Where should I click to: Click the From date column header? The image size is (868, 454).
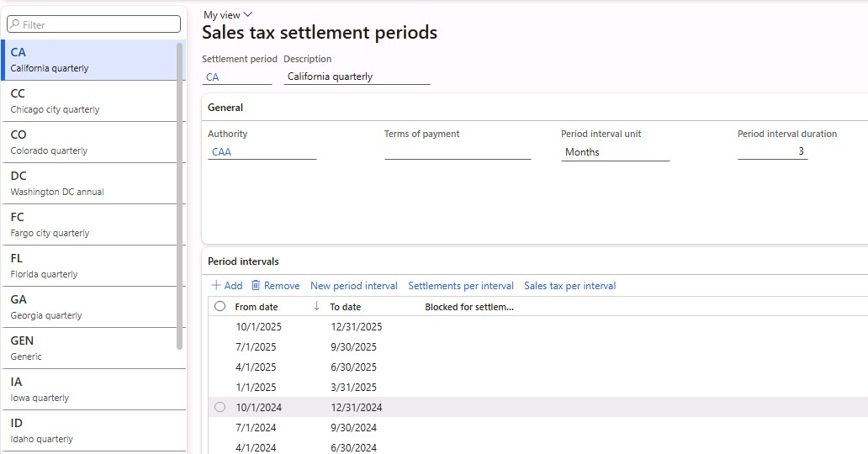pyautogui.click(x=257, y=307)
